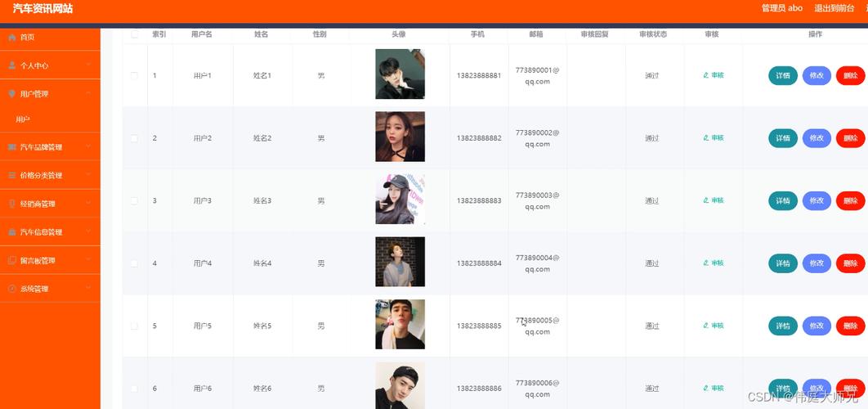This screenshot has height=409, width=868.
Task: Tick the checkbox for row 用户1
Action: tap(135, 75)
